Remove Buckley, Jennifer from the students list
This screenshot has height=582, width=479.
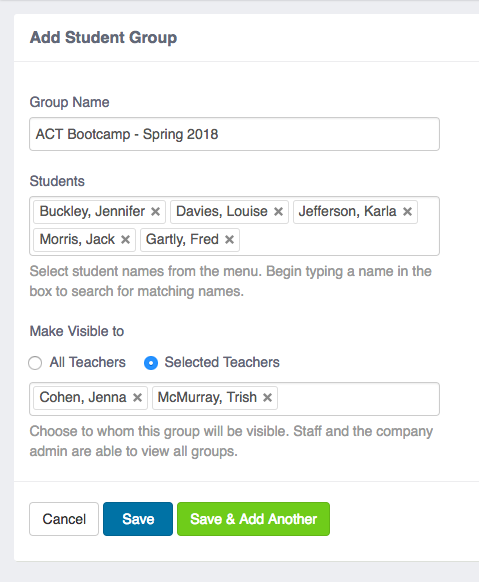155,212
